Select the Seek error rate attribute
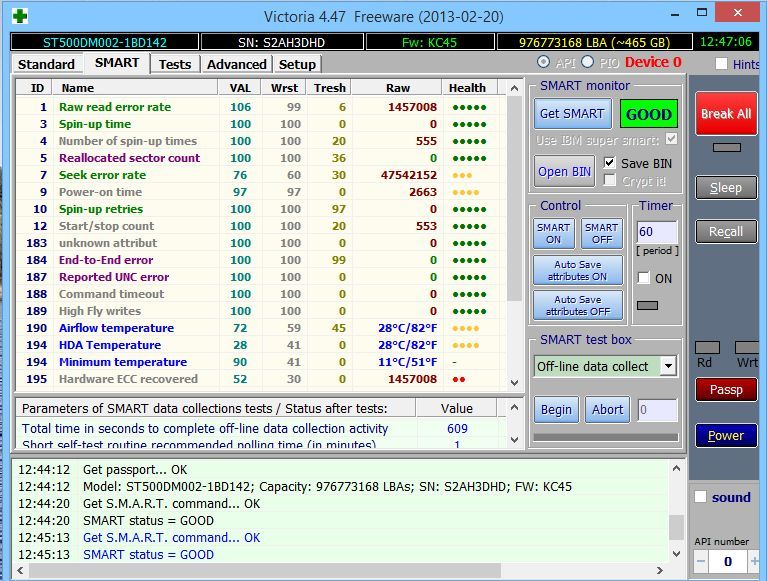The width and height of the screenshot is (767, 581). pyautogui.click(x=261, y=175)
